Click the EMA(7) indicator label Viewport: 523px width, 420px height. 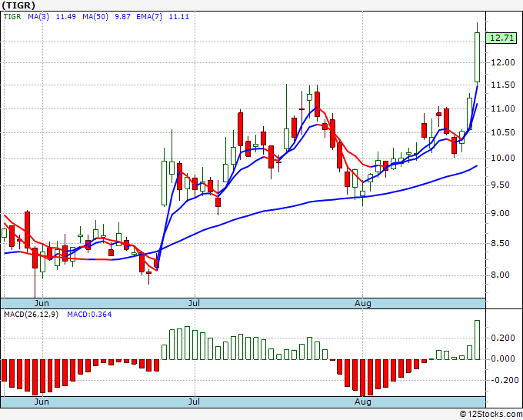pos(149,17)
